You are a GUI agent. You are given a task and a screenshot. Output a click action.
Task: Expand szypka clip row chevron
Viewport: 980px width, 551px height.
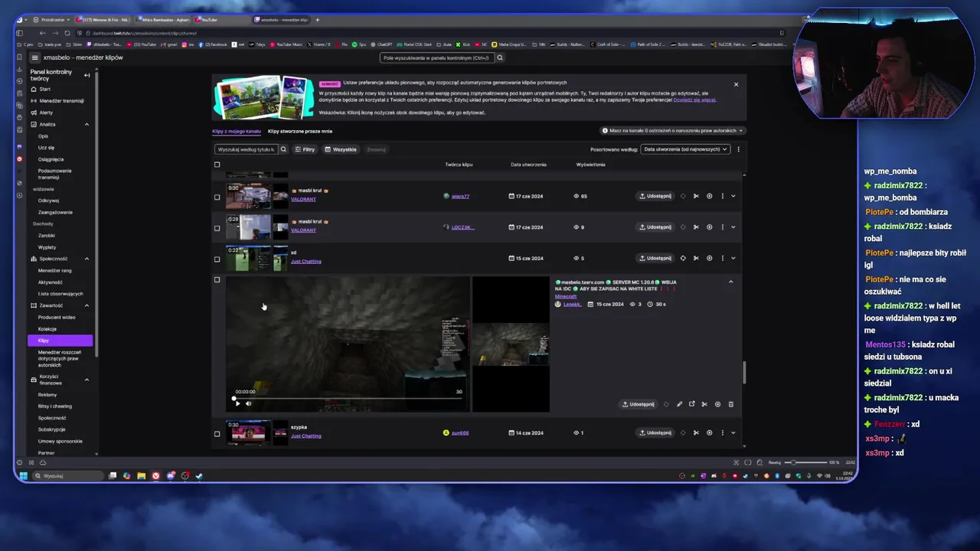[x=733, y=432]
